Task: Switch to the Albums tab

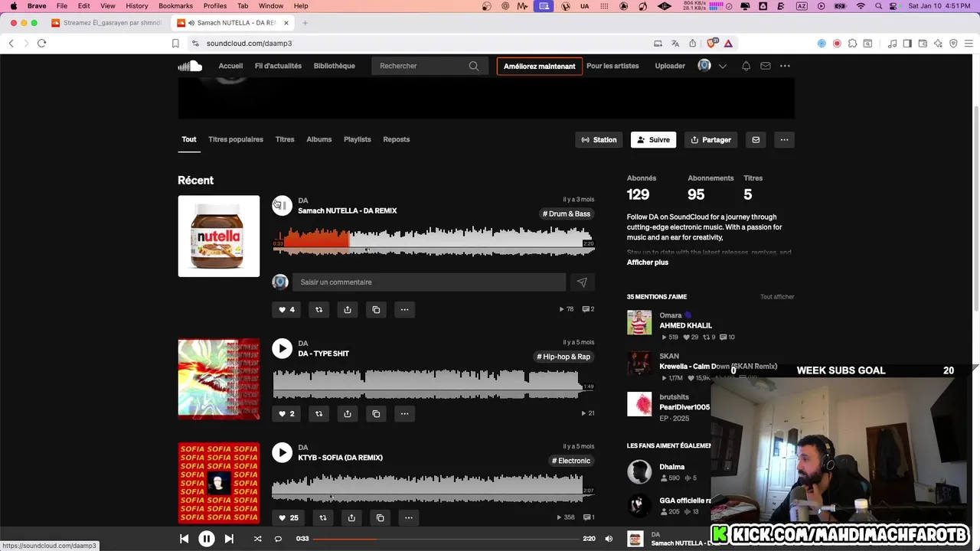Action: tap(319, 139)
